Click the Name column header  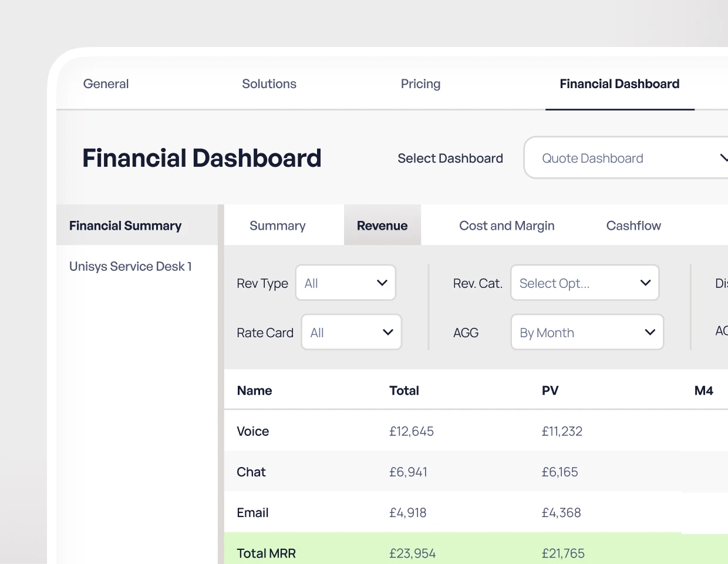pos(254,391)
